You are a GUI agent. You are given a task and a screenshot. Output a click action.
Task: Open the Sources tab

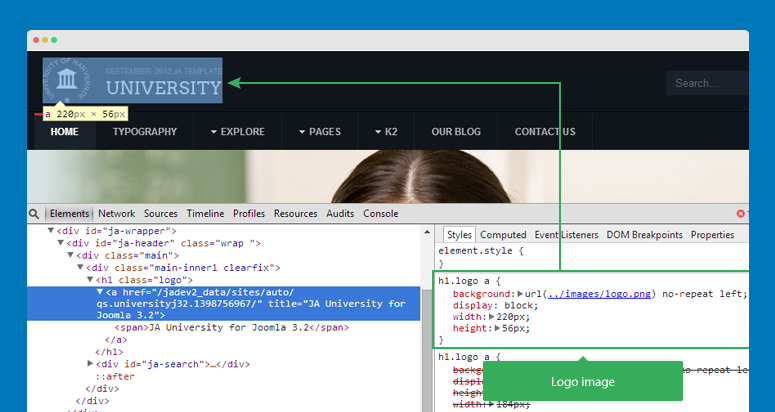(161, 213)
